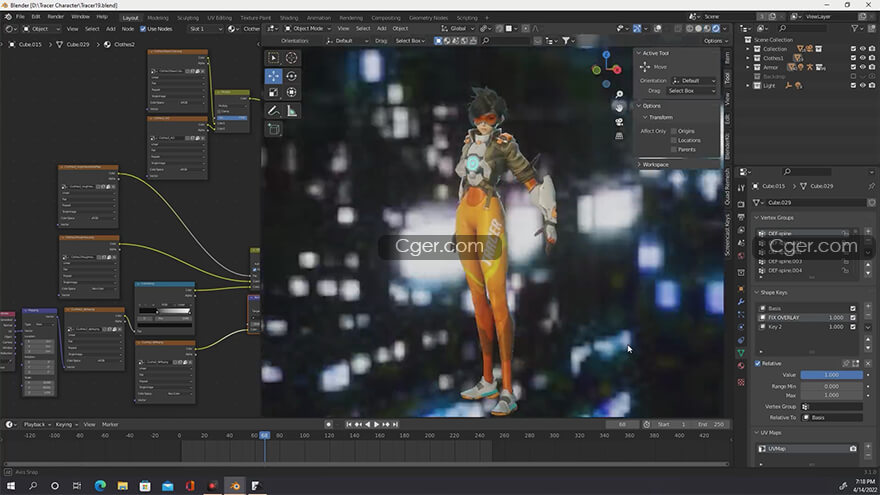The image size is (880, 495).
Task: Jump to end frame in timeline
Action: 395,425
